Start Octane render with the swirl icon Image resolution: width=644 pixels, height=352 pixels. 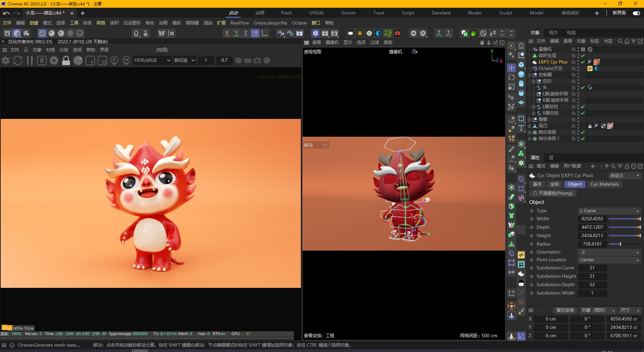[6, 60]
